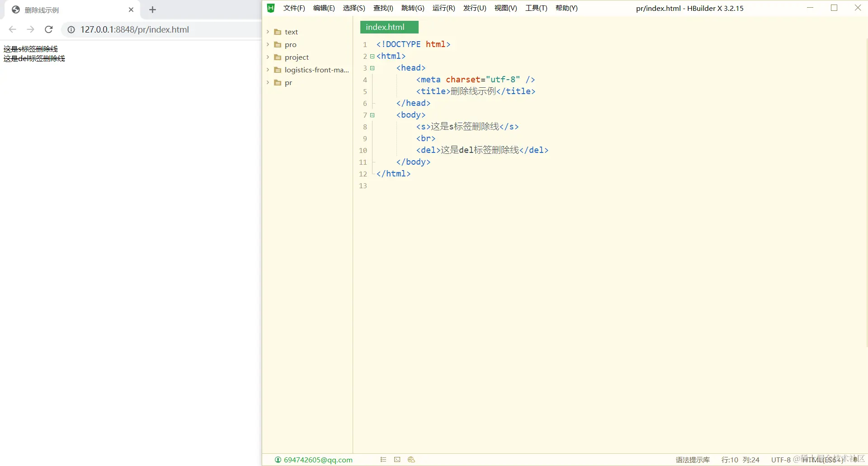Click 语法提示库 in the status bar
868x466 pixels.
coord(693,460)
